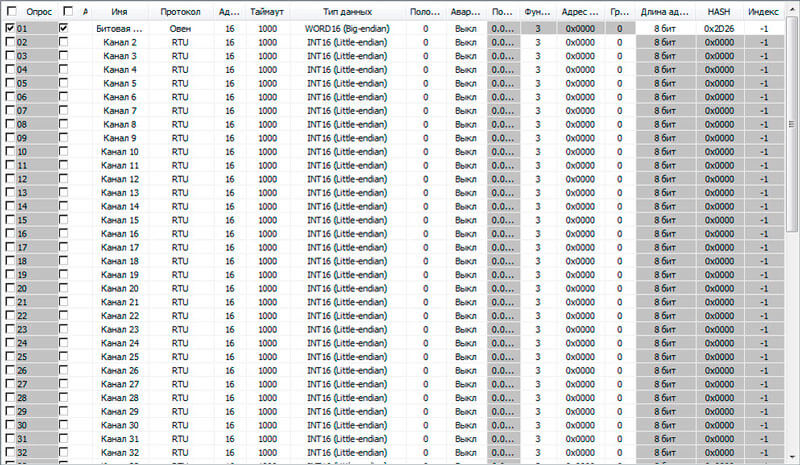Select the data type cell of Канал 17

[347, 248]
